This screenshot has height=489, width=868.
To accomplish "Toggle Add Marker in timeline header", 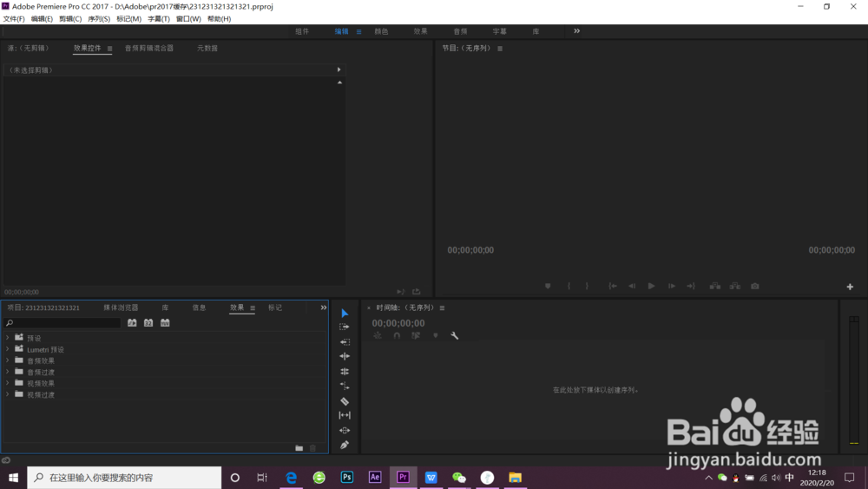I will tap(436, 335).
